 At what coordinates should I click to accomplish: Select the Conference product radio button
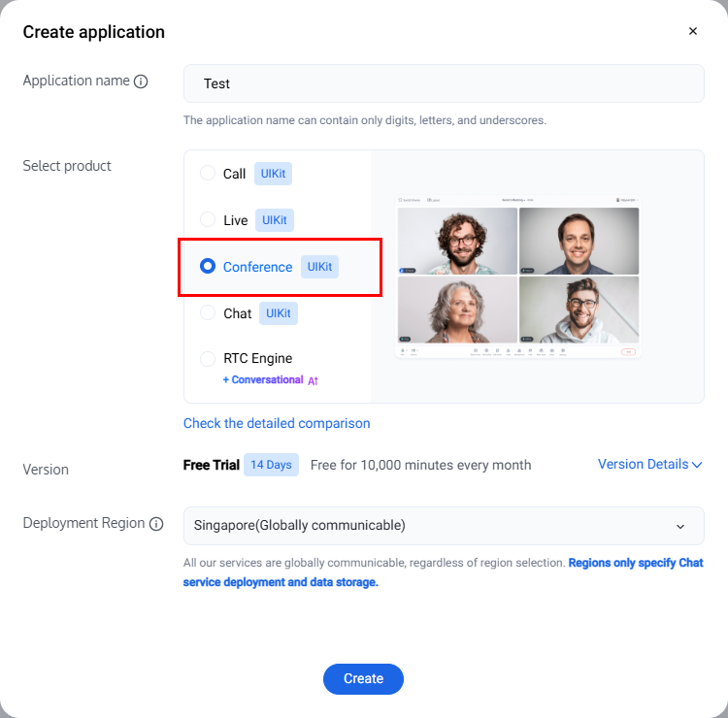[x=208, y=267]
